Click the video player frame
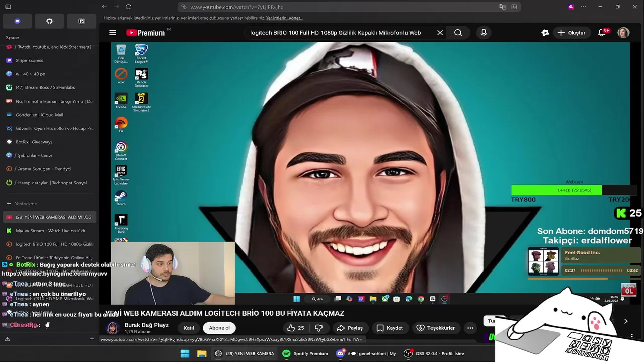Screen dimensions: 644x362 [370, 173]
